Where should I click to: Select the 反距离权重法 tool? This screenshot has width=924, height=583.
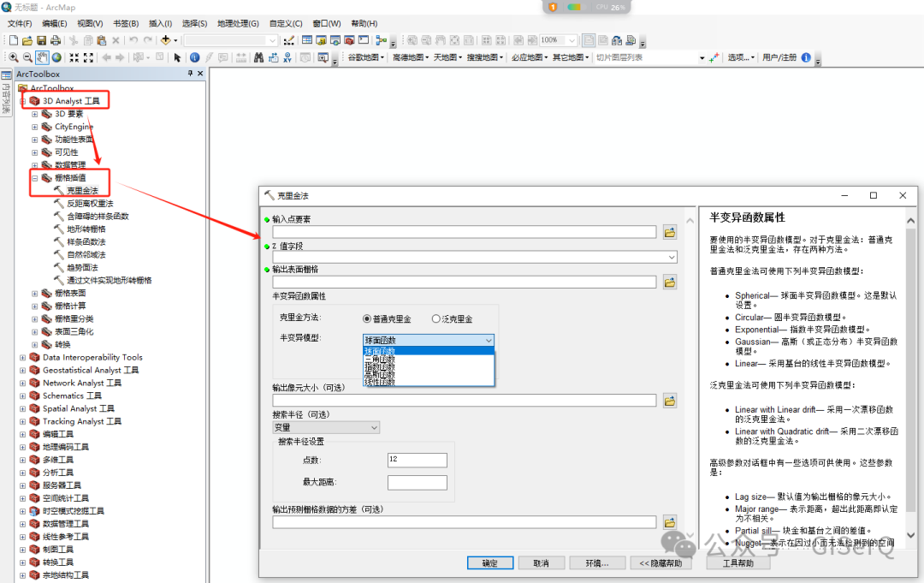coord(90,204)
